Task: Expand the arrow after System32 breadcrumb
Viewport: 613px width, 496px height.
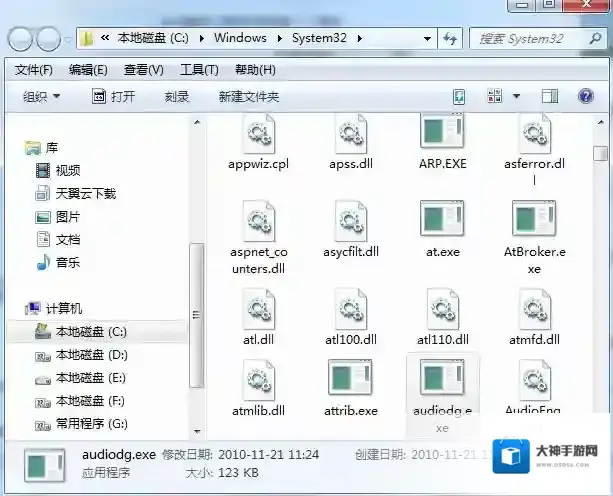Action: 360,39
